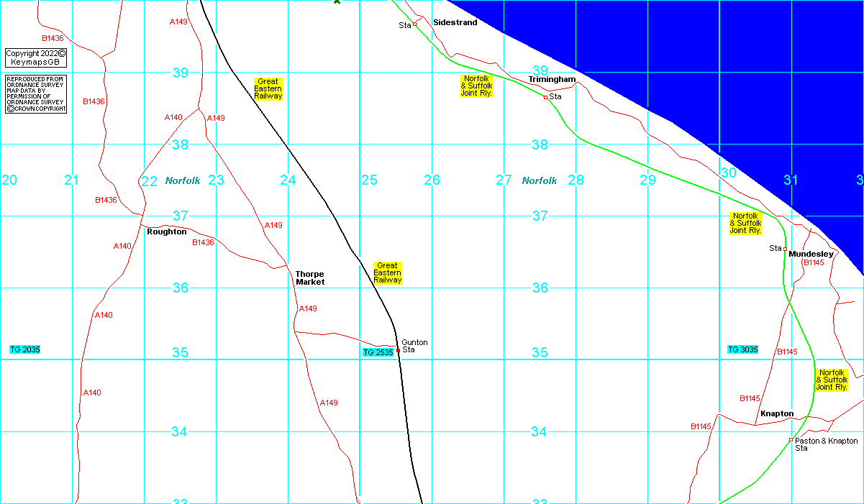The width and height of the screenshot is (864, 504).
Task: Click the Thorpe Market place name
Action: pos(310,278)
